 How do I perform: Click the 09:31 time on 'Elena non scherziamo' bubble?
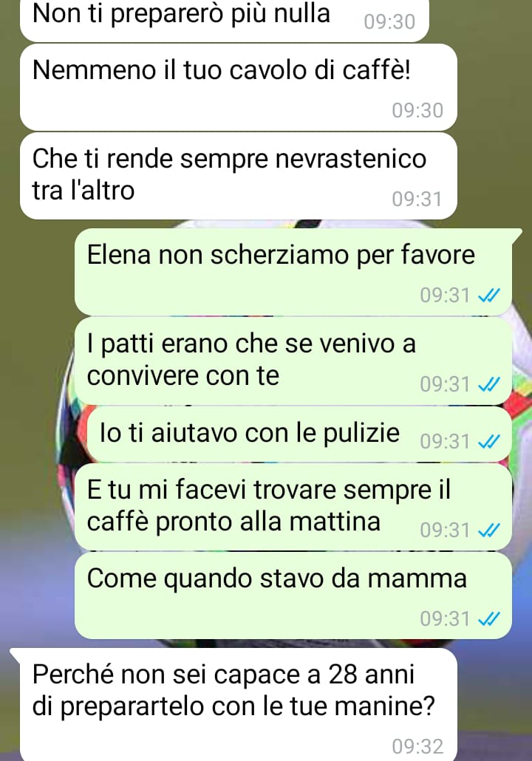click(x=445, y=295)
